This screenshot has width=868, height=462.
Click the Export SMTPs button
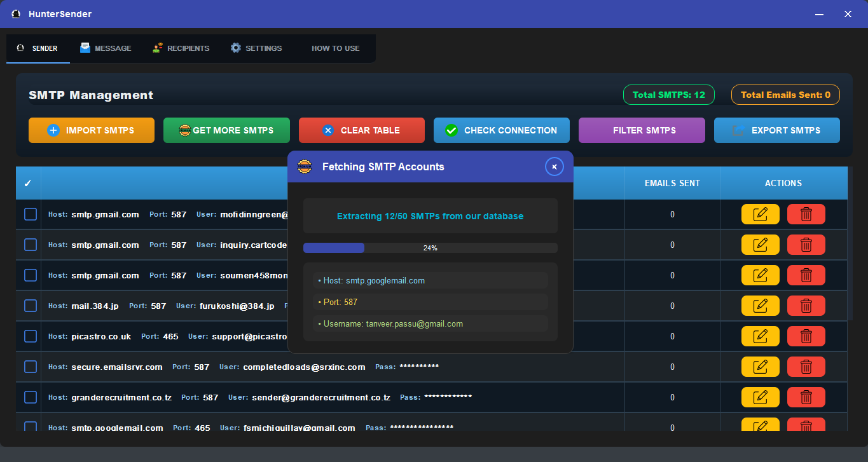776,130
